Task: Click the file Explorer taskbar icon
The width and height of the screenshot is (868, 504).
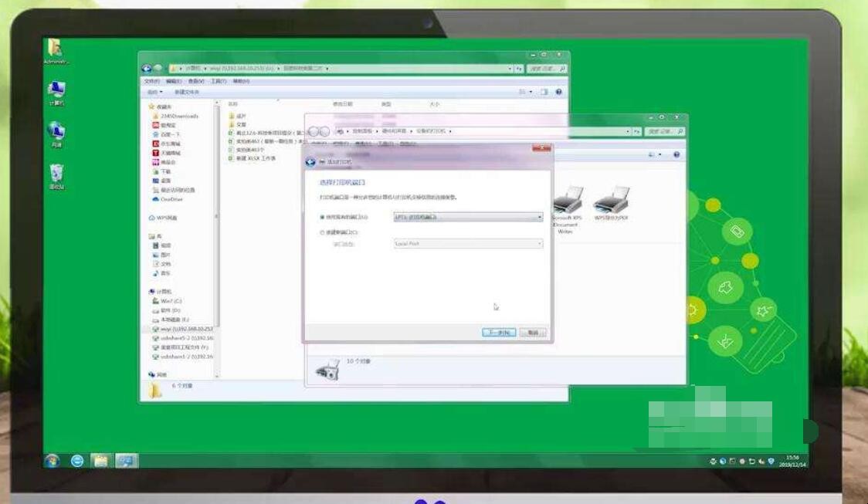Action: [x=100, y=460]
